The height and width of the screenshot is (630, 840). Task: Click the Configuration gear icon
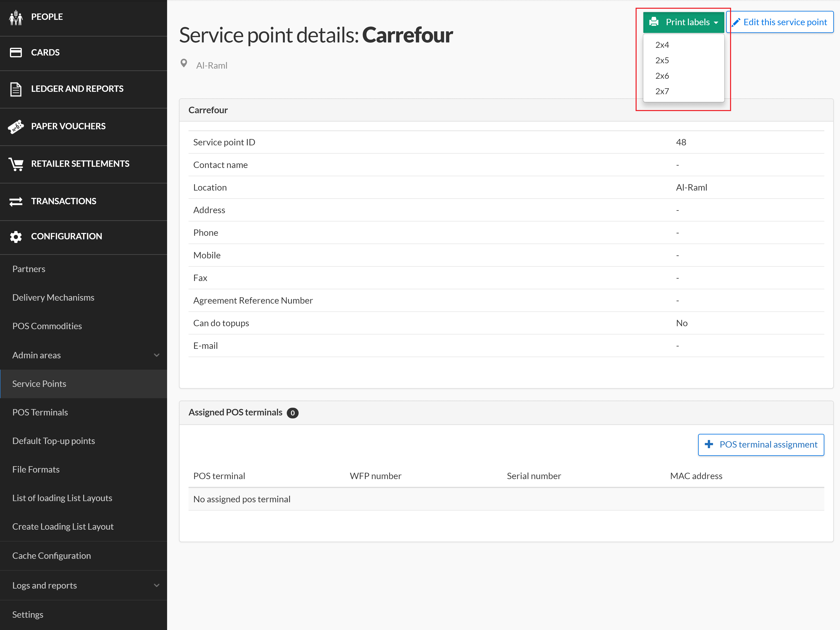[16, 236]
